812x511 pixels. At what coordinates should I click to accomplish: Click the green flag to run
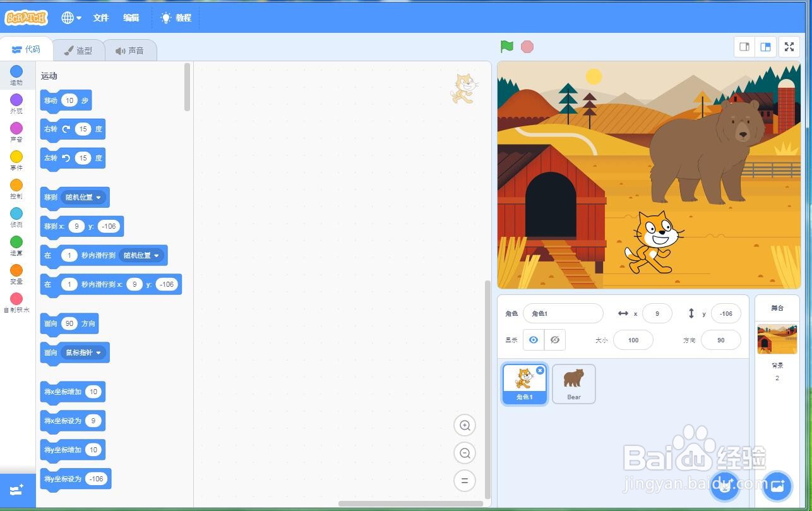[x=506, y=47]
